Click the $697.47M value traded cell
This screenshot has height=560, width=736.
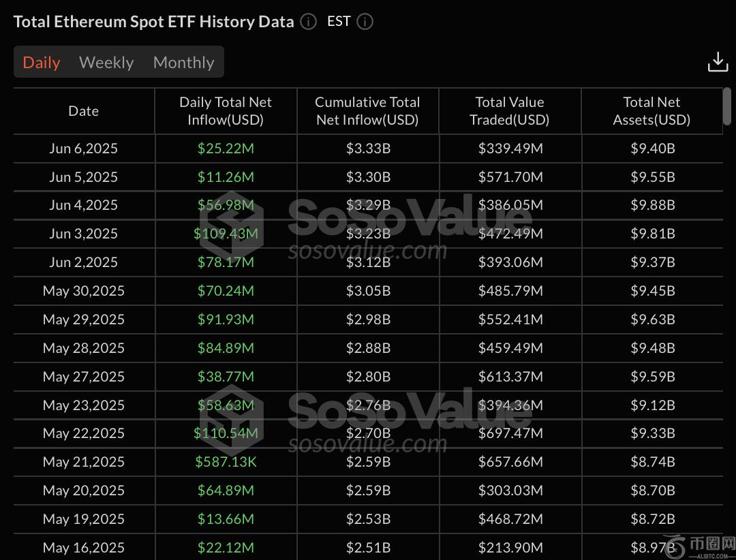510,433
